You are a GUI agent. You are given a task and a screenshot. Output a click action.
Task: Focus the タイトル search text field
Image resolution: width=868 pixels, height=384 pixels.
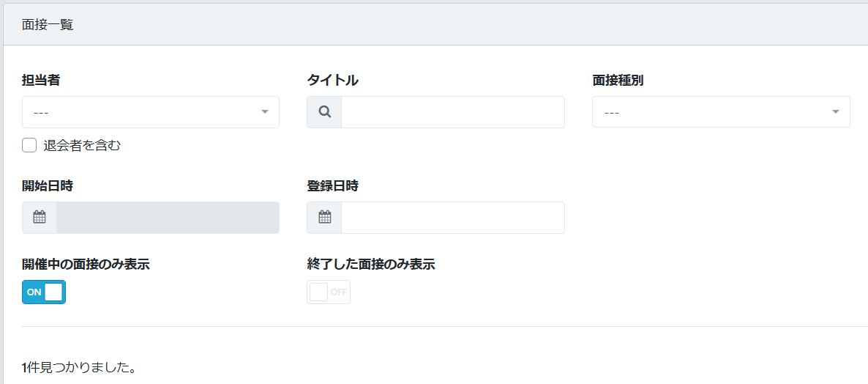coord(452,112)
